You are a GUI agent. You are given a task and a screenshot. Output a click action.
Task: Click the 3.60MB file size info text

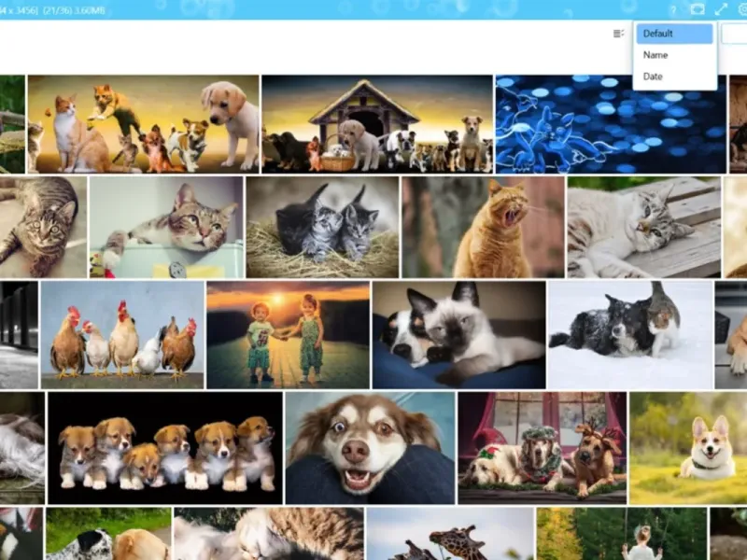coord(91,10)
